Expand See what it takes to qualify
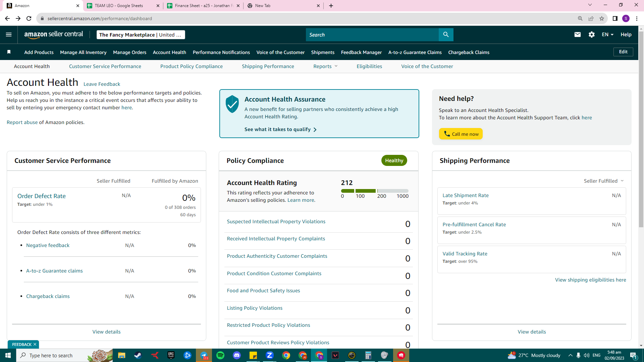The height and width of the screenshot is (362, 644). click(x=280, y=129)
